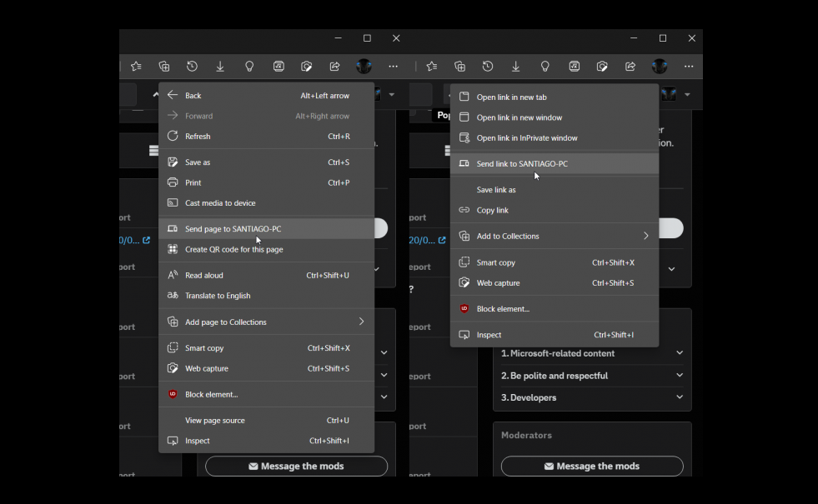Click the lightbulb icon in the left window toolbar
818x504 pixels.
(x=248, y=67)
